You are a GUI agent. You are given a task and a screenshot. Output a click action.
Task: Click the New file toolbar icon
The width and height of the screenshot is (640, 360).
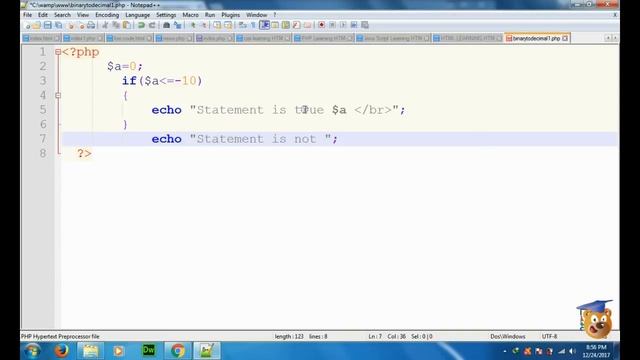tap(27, 25)
